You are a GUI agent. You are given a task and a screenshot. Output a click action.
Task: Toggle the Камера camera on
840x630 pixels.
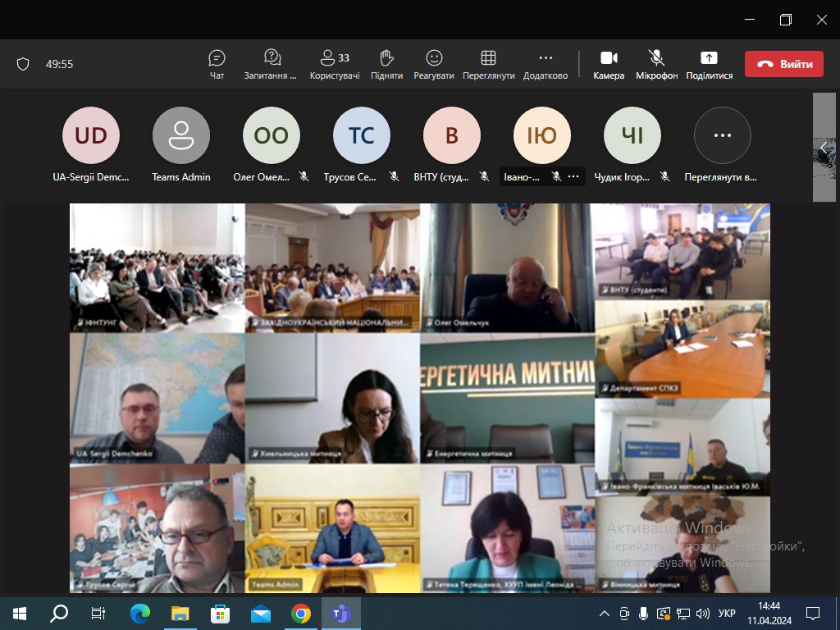[609, 64]
